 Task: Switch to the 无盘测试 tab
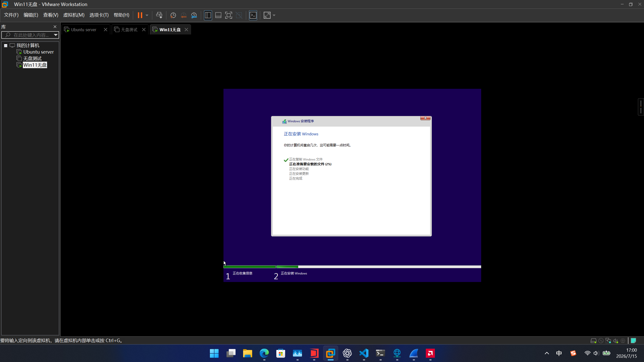[x=129, y=30]
